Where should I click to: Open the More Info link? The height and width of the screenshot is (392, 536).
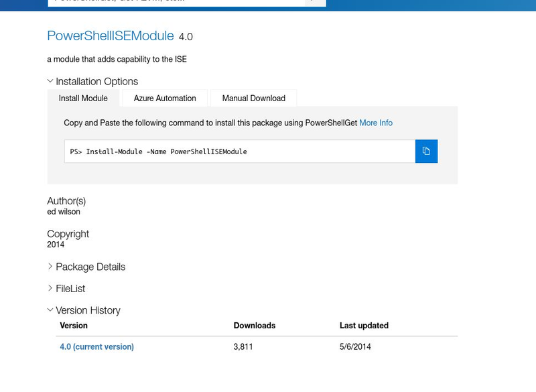pos(376,123)
